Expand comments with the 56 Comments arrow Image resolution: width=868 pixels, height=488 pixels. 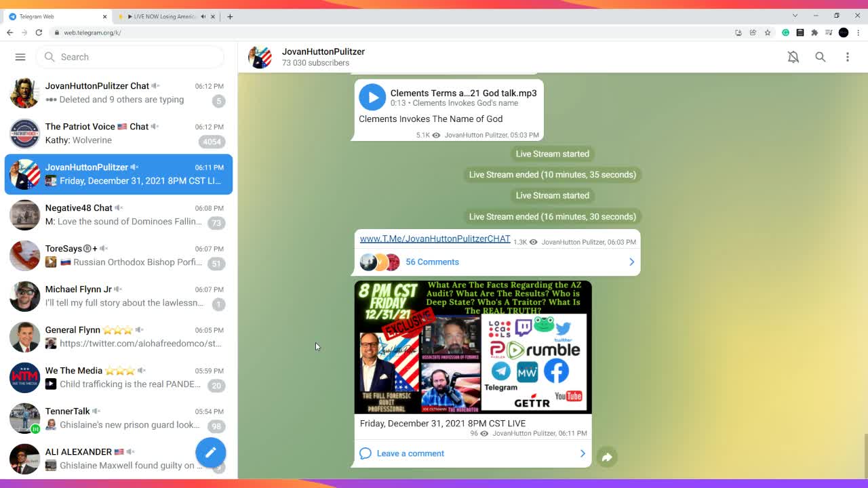pyautogui.click(x=631, y=262)
